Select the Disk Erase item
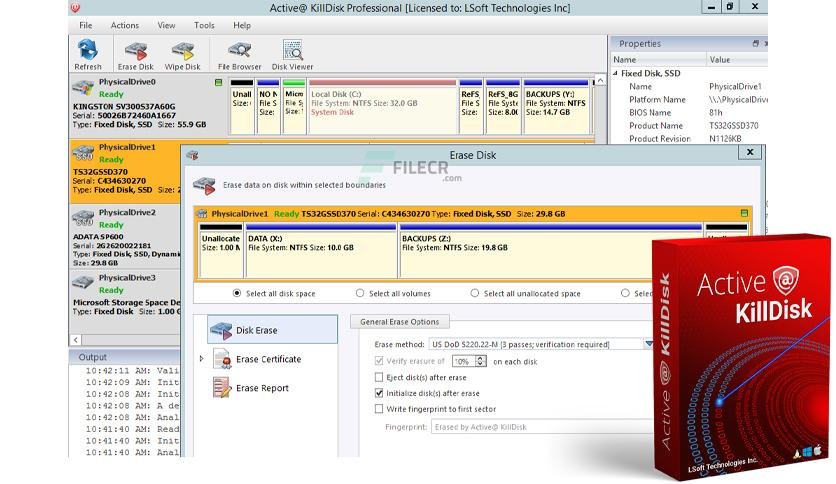 (272, 330)
